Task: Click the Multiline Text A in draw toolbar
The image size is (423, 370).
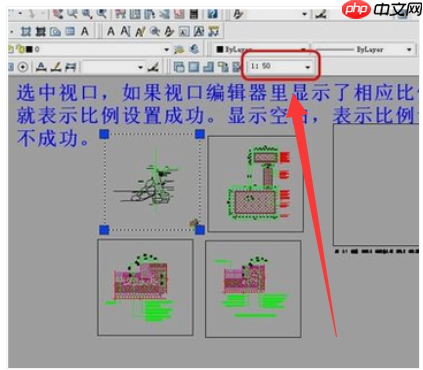Action: coord(85,32)
